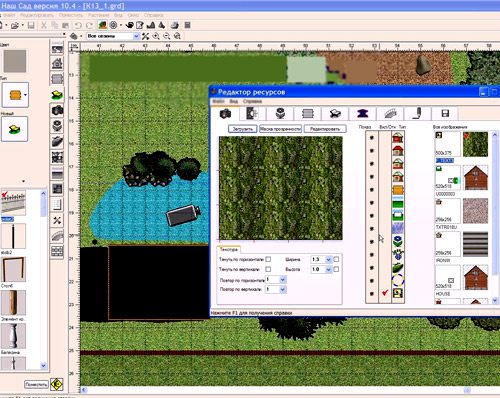Click the zoom in magnifier icon
500x398 pixels.
pyautogui.click(x=156, y=36)
